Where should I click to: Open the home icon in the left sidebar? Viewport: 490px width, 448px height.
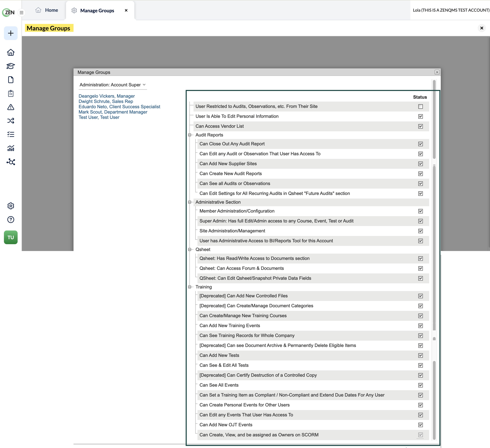11,52
